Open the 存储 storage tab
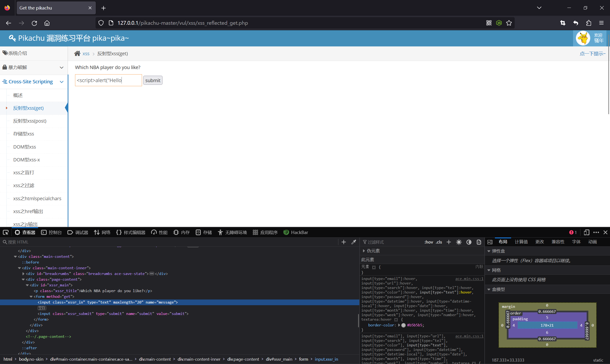The height and width of the screenshot is (364, 610). point(204,232)
